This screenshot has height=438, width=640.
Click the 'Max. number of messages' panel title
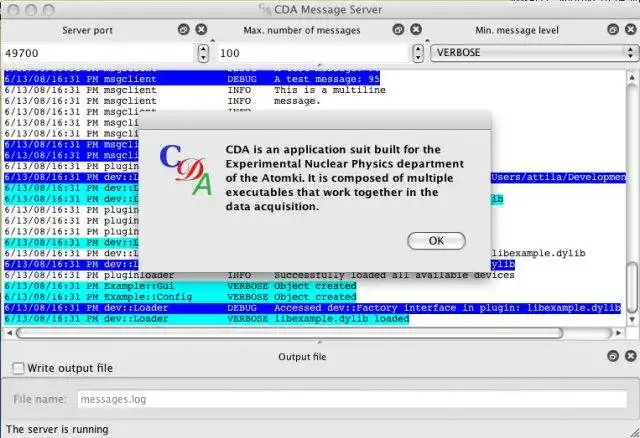tap(302, 30)
